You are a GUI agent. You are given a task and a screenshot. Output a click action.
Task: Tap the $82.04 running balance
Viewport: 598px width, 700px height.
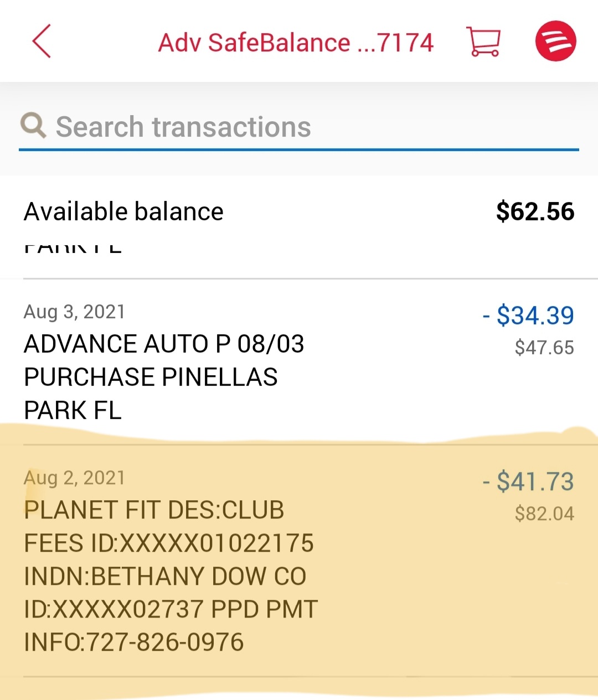click(x=544, y=514)
